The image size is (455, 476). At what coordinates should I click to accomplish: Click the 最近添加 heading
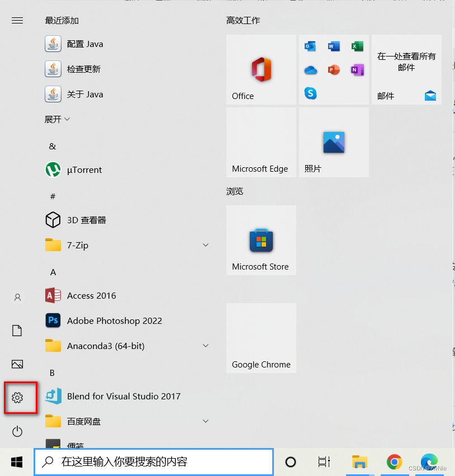click(x=62, y=20)
